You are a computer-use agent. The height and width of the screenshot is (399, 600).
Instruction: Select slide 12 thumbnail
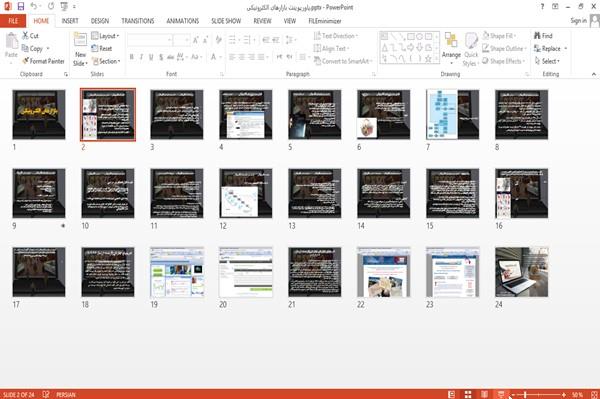click(x=246, y=193)
